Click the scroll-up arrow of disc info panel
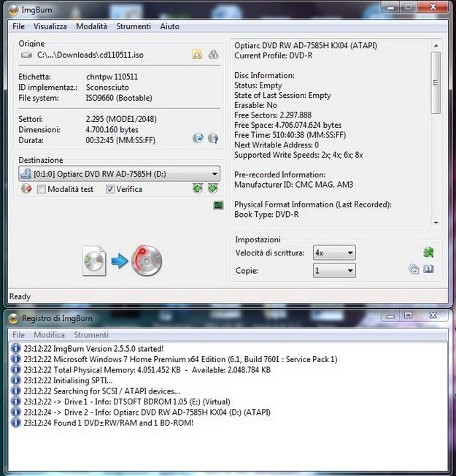 [436, 45]
